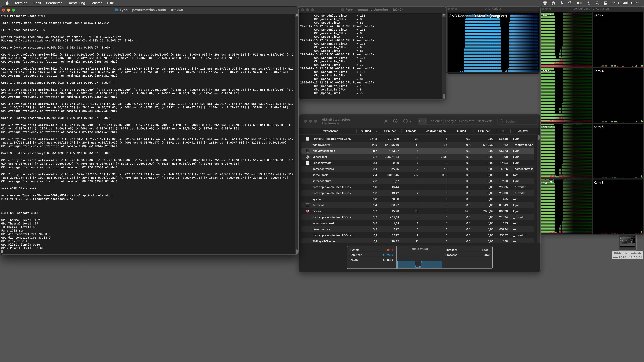Viewport: 644px width, 362px height.
Task: Click the Bluetooth icon in menu bar
Action: (561, 3)
